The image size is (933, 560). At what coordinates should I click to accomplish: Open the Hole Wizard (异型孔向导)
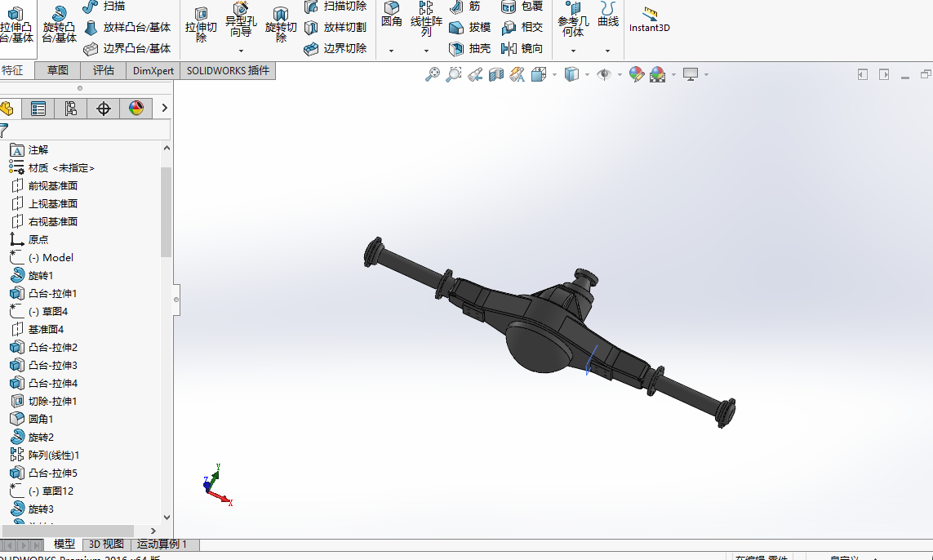241,20
